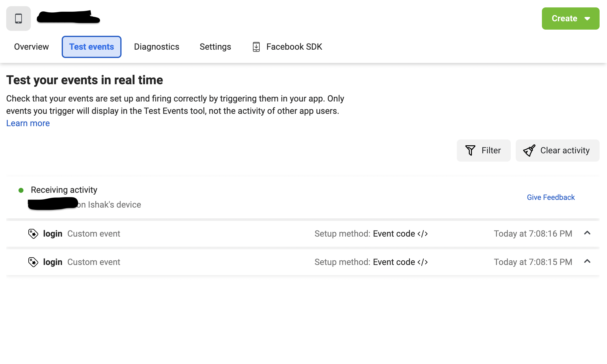Screen dimensions: 607x364
Task: Click the Clear activity broom icon
Action: point(529,150)
